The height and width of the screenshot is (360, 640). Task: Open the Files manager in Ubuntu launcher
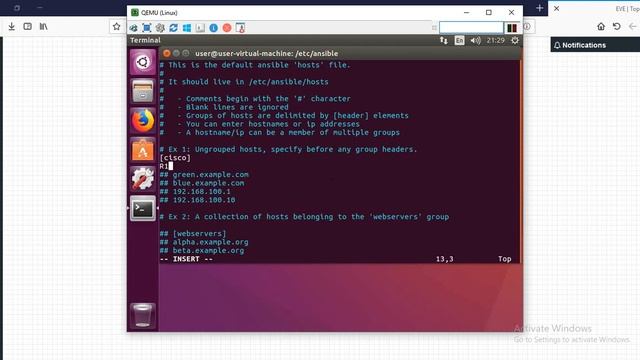tap(142, 91)
